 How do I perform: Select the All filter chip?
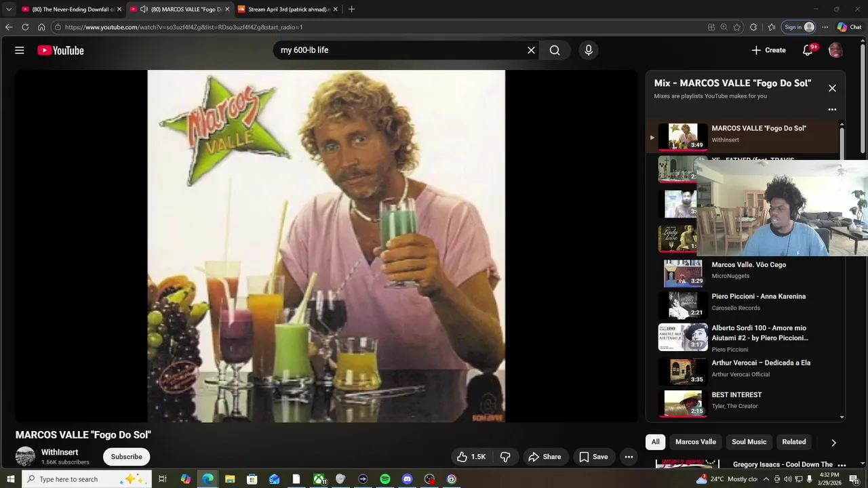tap(655, 442)
